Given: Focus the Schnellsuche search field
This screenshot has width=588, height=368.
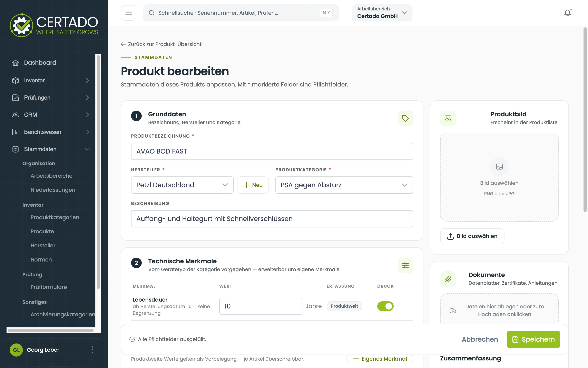Looking at the screenshot, I should [x=241, y=13].
